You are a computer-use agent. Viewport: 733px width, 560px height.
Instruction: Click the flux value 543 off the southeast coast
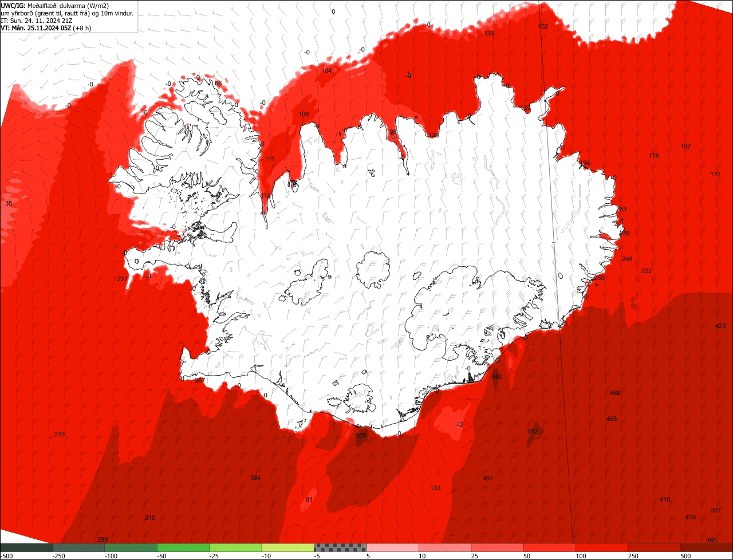[x=496, y=377]
